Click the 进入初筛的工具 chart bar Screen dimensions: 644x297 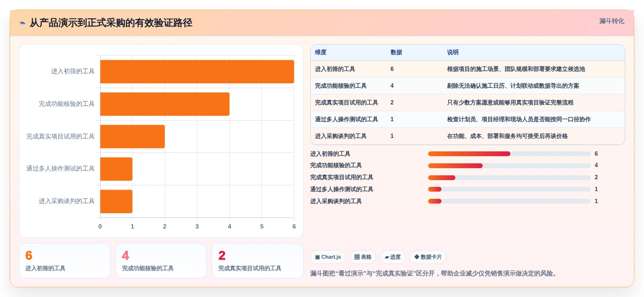pyautogui.click(x=197, y=71)
